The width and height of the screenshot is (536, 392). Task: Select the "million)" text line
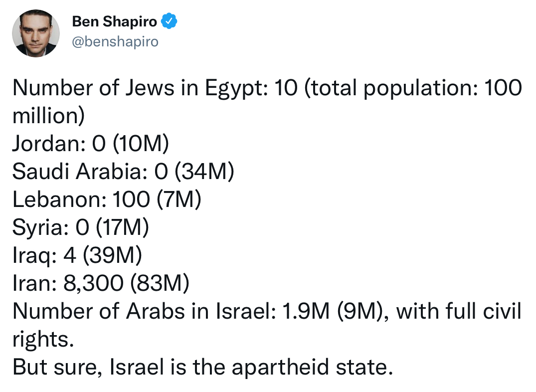[x=48, y=115]
